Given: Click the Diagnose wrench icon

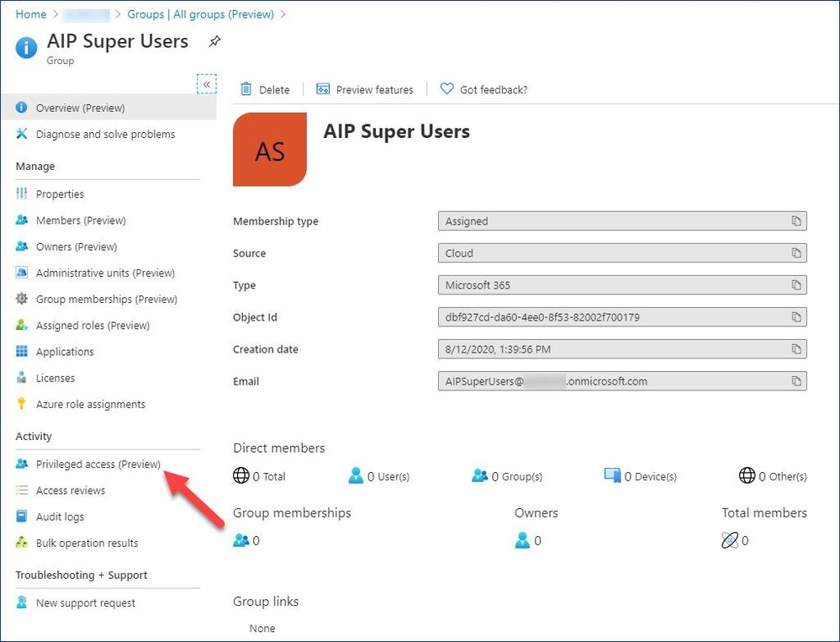Looking at the screenshot, I should 21,134.
